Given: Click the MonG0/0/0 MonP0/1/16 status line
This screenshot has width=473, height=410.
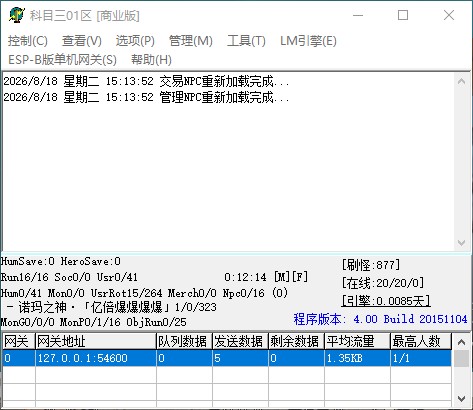Looking at the screenshot, I should (x=94, y=322).
